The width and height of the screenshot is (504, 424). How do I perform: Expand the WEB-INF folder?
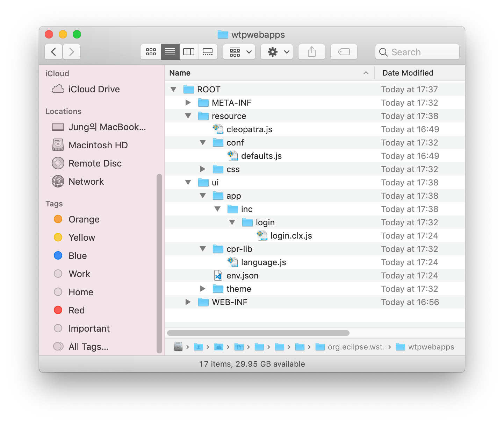click(x=188, y=302)
